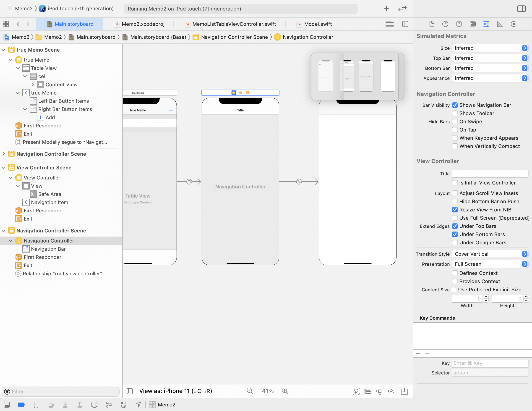Screen dimensions: 532x411
Task: Toggle the document outline sidebar icon
Action: point(130,391)
